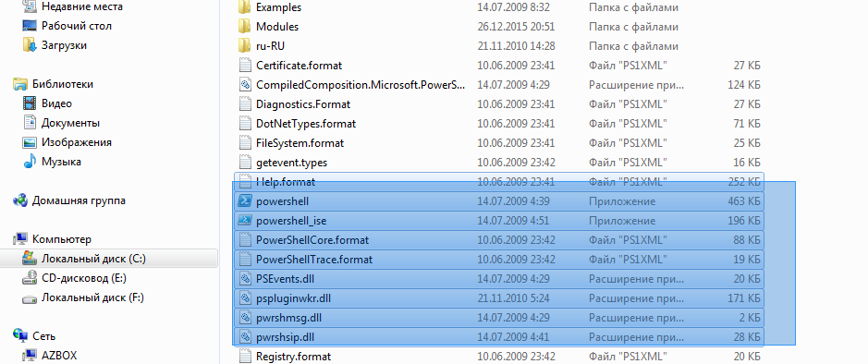Click the Examples folder icon
Viewport: 868px width, 364px height.
click(x=245, y=7)
